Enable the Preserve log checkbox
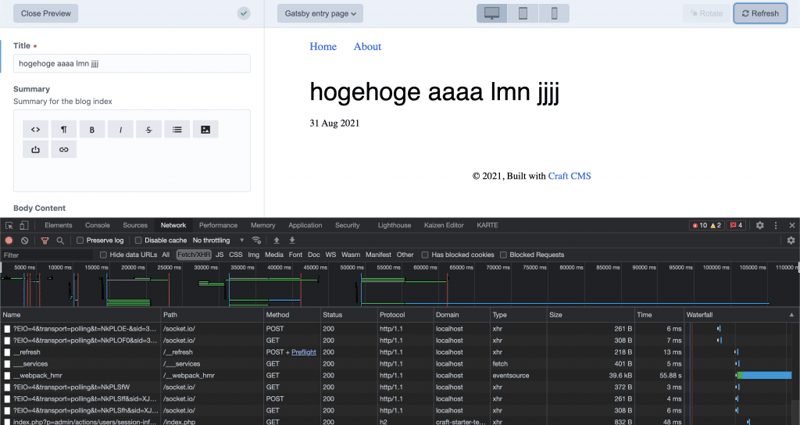This screenshot has height=425, width=800. click(80, 240)
